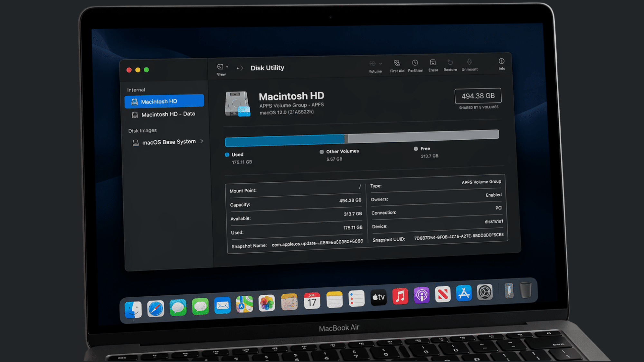Open Music from the Dock
Image resolution: width=644 pixels, height=362 pixels.
click(x=400, y=296)
